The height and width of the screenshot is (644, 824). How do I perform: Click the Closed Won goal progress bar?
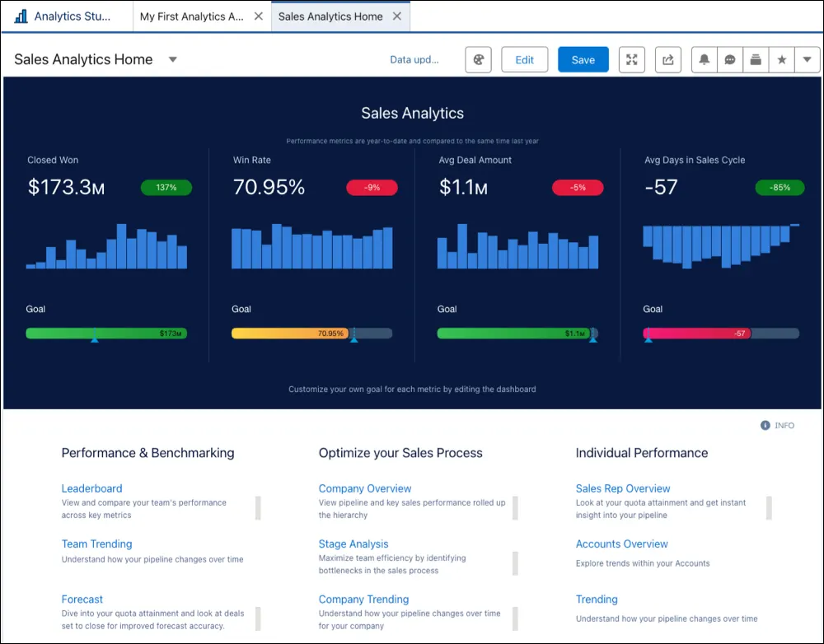coord(106,334)
